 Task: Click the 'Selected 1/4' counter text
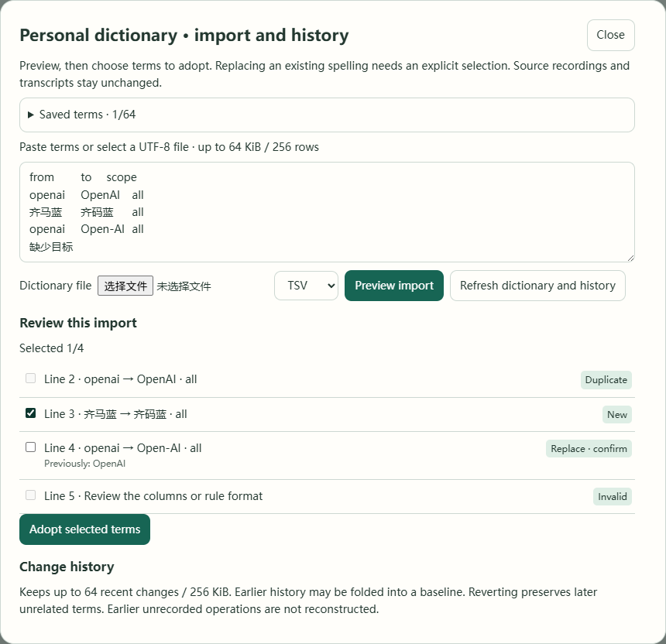click(x=51, y=348)
